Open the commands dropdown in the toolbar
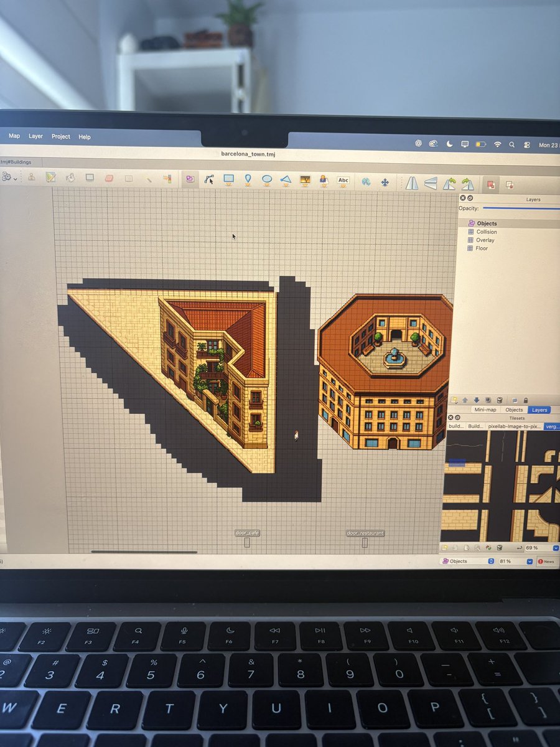Image resolution: width=560 pixels, height=747 pixels. (9, 177)
